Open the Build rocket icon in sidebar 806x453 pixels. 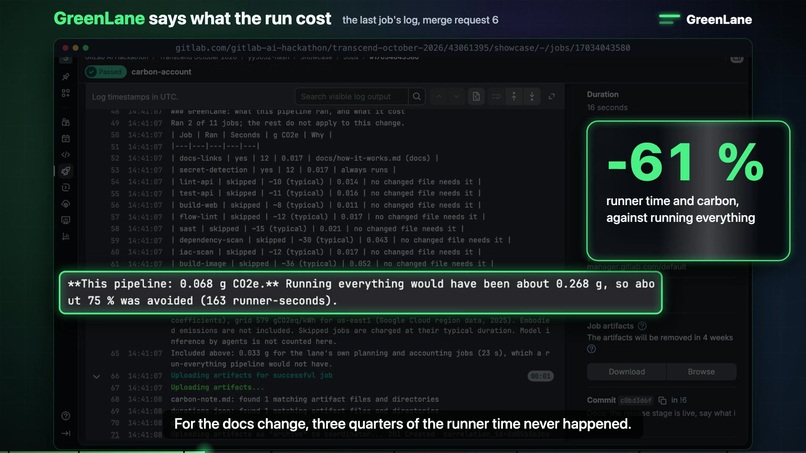66,171
